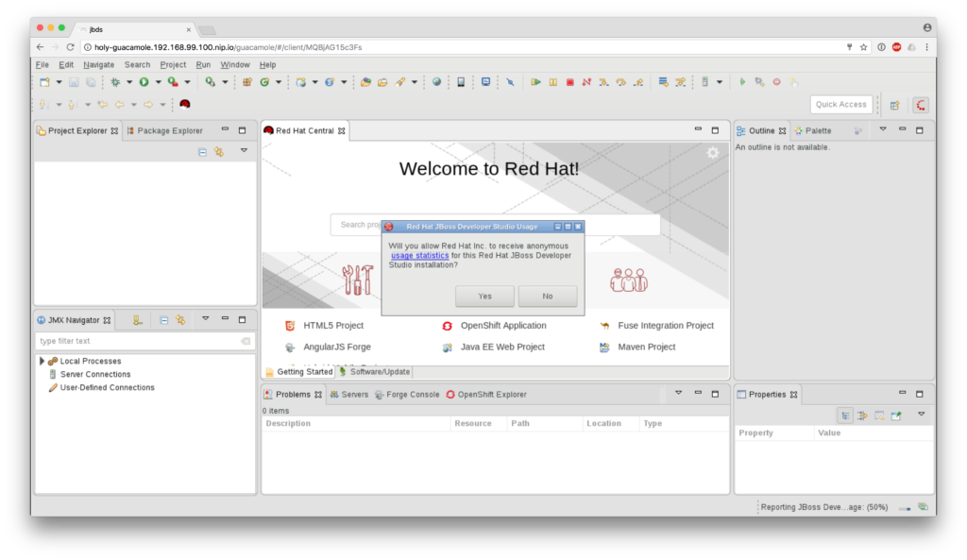Click Yes to allow usage statistics
The width and height of the screenshot is (967, 560).
[x=484, y=296]
